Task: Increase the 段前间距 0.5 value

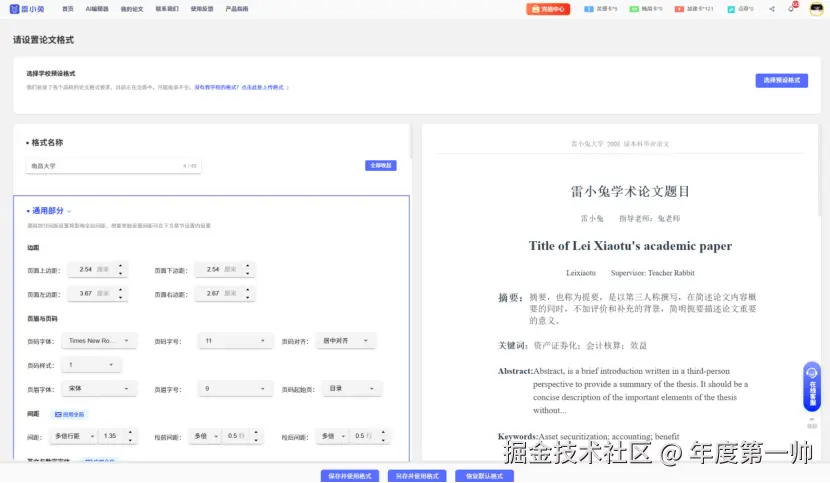Action: click(x=256, y=433)
